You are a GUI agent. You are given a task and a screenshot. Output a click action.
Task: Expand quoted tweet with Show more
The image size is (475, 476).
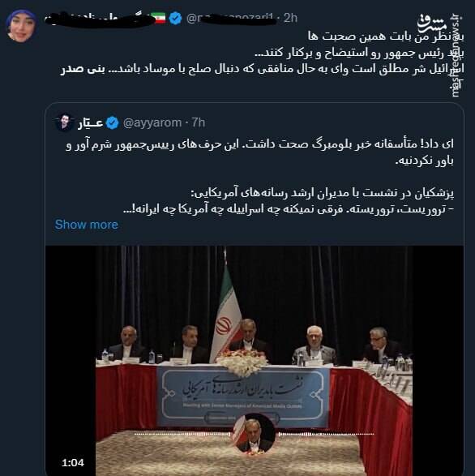tap(87, 225)
